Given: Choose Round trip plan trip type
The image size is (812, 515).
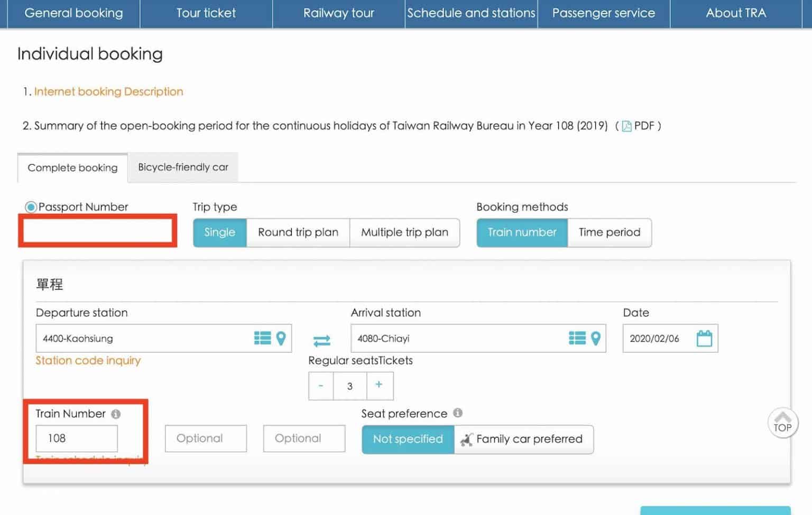Looking at the screenshot, I should (298, 232).
